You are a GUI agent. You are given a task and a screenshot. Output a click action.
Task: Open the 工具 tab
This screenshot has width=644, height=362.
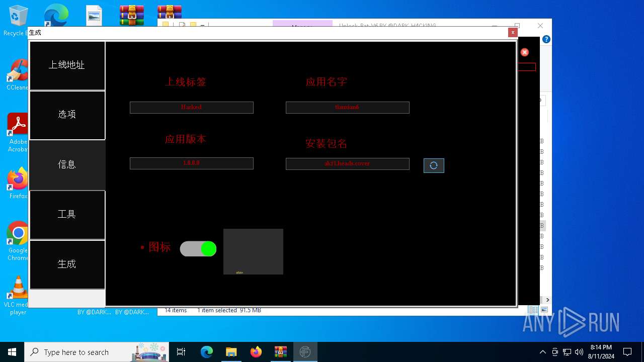pyautogui.click(x=67, y=215)
